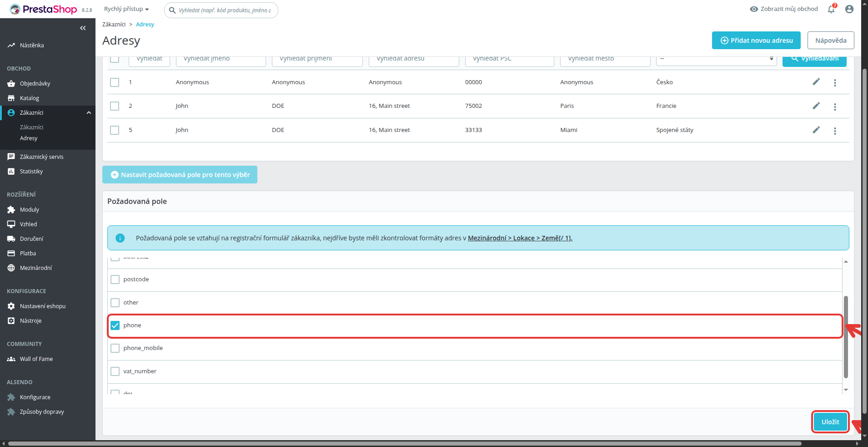Open the three-dot menu for the Miami address
The width and height of the screenshot is (868, 447).
pyautogui.click(x=835, y=131)
